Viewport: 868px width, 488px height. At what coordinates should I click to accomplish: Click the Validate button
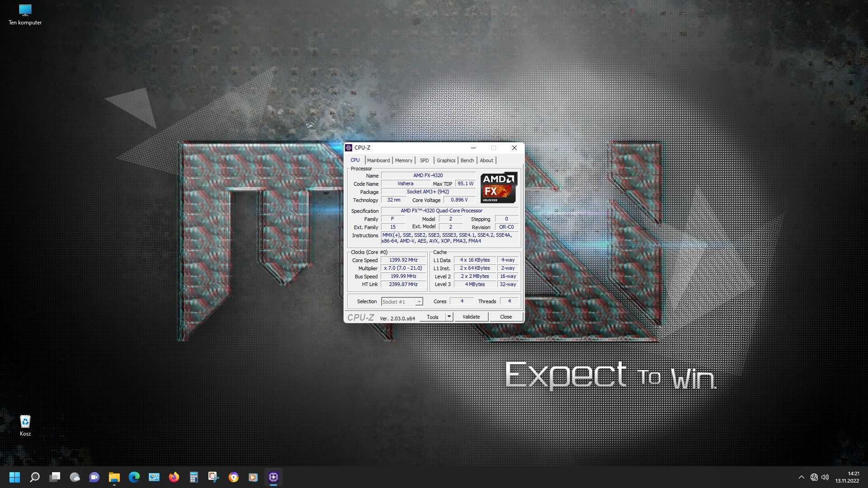coord(471,317)
